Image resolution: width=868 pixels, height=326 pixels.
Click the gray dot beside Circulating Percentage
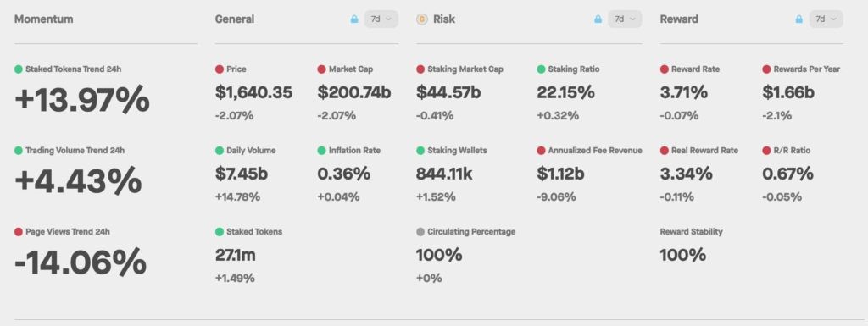tap(420, 231)
